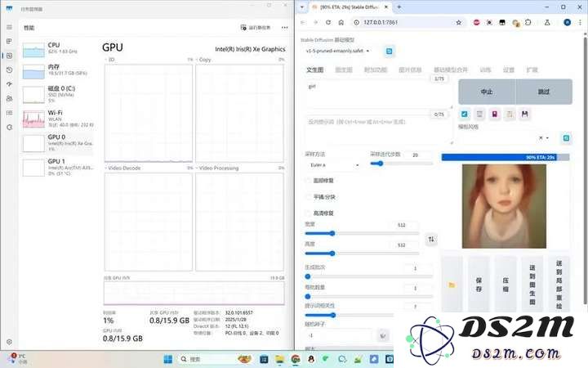Refresh the prompt styles list icon
Viewport: 588px width, 368px height.
pos(566,138)
